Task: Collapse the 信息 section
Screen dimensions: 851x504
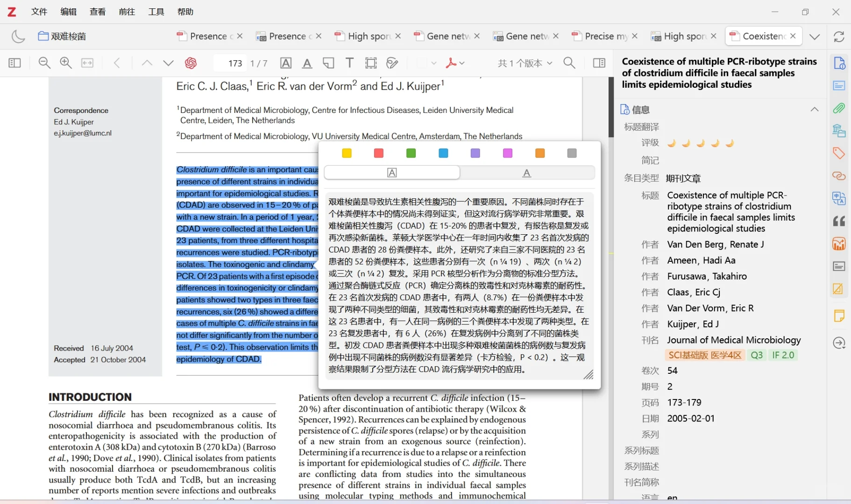Action: (x=815, y=109)
